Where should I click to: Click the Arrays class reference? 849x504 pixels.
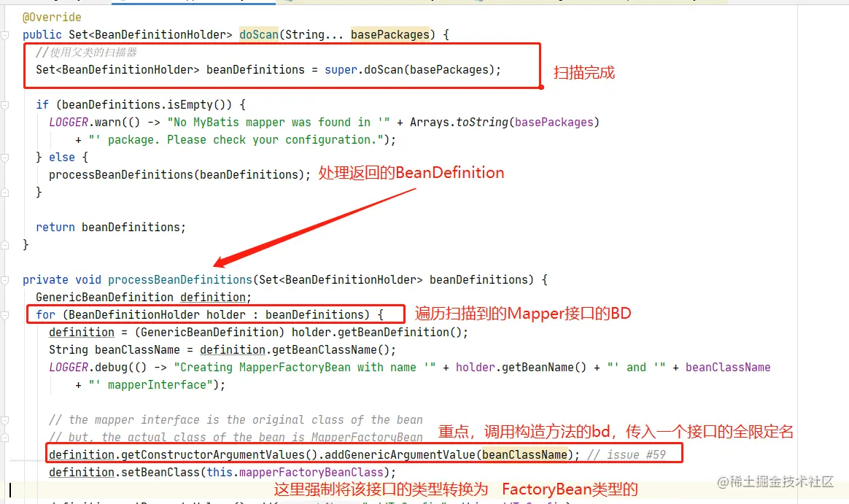[x=430, y=123]
